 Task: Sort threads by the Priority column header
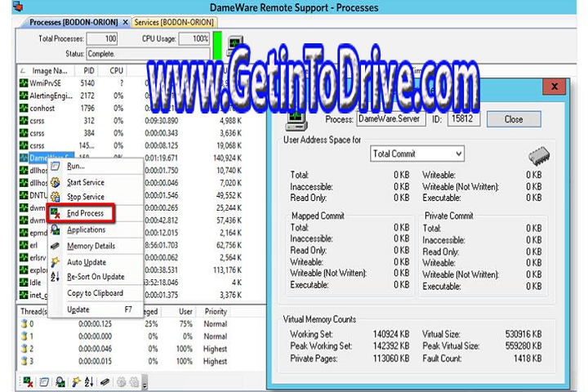point(216,311)
